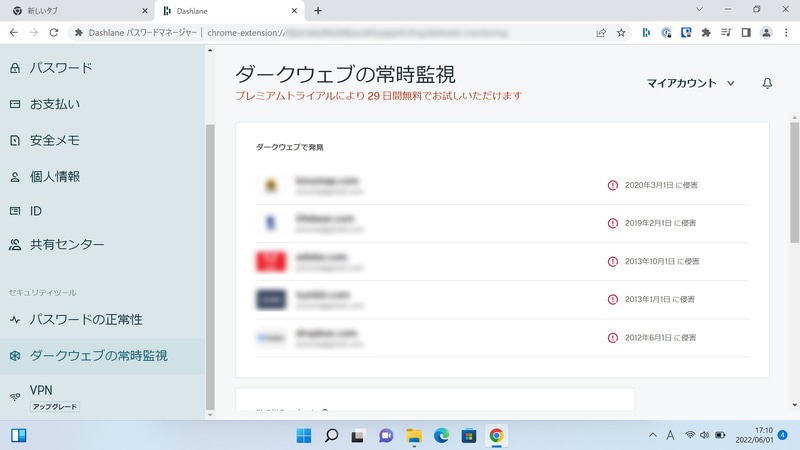The width and height of the screenshot is (800, 450).
Task: Click the VPN アップグレード badge
Action: pyautogui.click(x=55, y=407)
